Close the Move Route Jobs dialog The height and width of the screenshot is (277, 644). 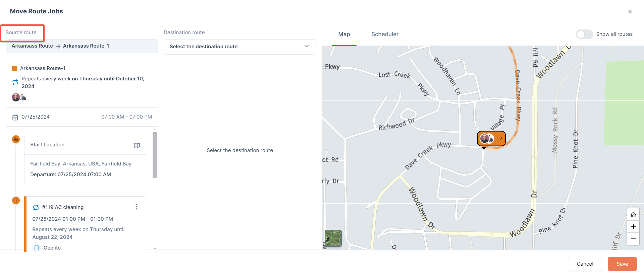point(630,11)
